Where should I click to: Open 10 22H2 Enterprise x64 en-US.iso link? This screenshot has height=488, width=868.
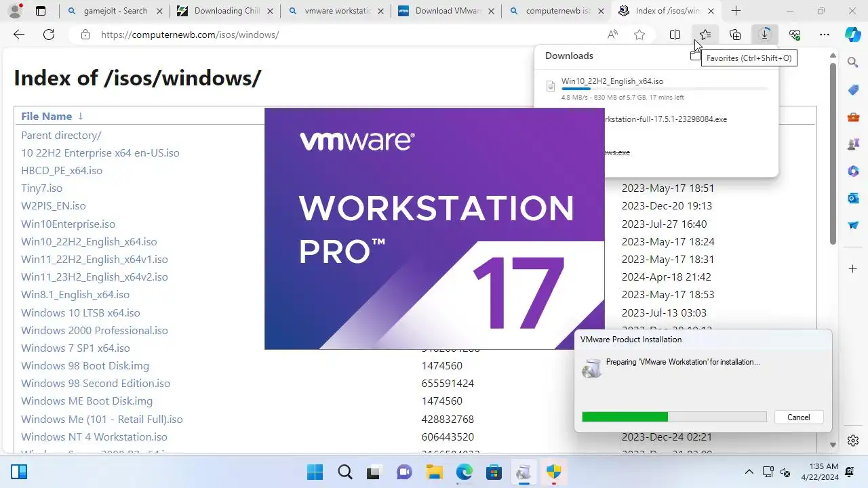point(100,152)
